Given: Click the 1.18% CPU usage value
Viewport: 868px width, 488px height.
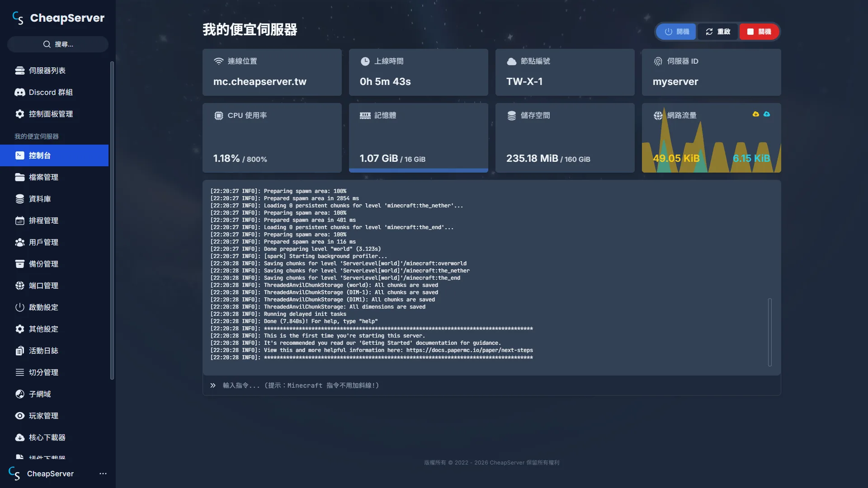Looking at the screenshot, I should point(226,159).
